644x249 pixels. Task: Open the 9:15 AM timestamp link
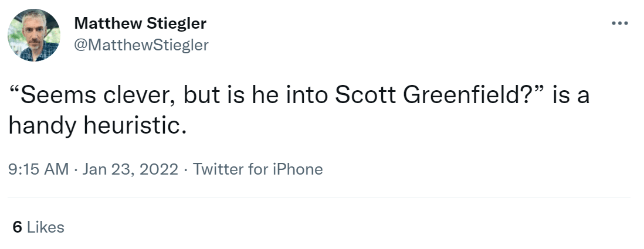39,169
